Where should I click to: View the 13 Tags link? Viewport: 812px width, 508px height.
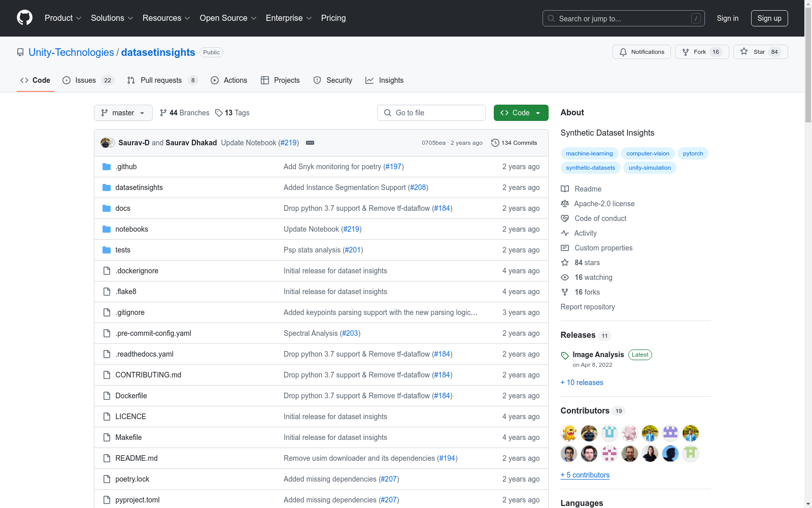tap(232, 113)
